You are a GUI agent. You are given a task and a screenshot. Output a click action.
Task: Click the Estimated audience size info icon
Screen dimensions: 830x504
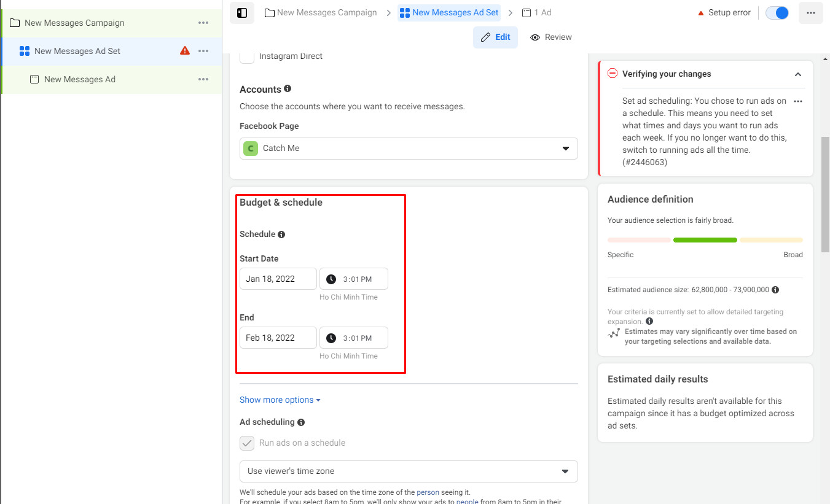[x=775, y=290]
